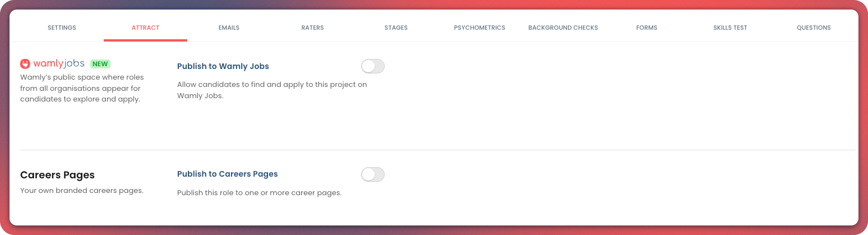Click the 'Your own branded careers pages' text
Image resolution: width=868 pixels, height=235 pixels.
tap(82, 190)
